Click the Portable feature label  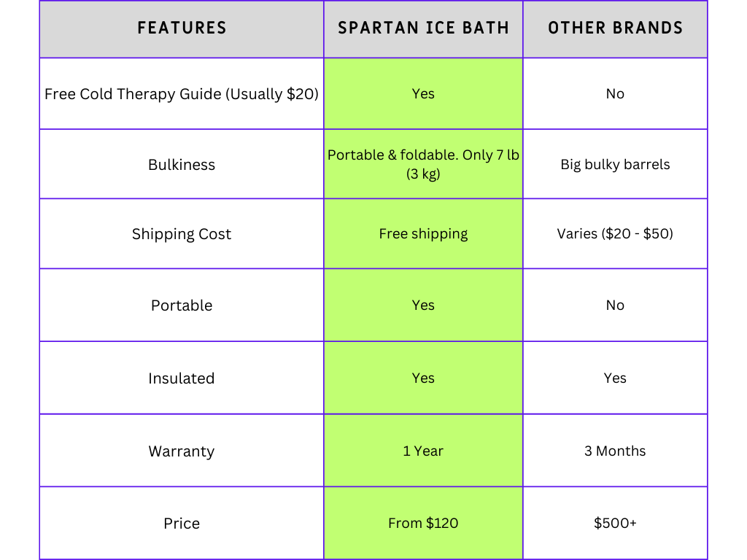coord(182,306)
